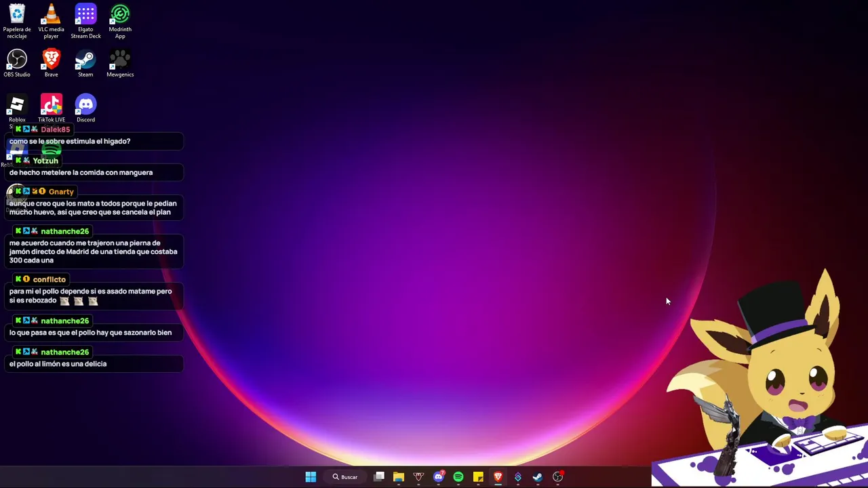
Task: Click message 'el pollo al limón es una delicia'
Action: pos(58,364)
